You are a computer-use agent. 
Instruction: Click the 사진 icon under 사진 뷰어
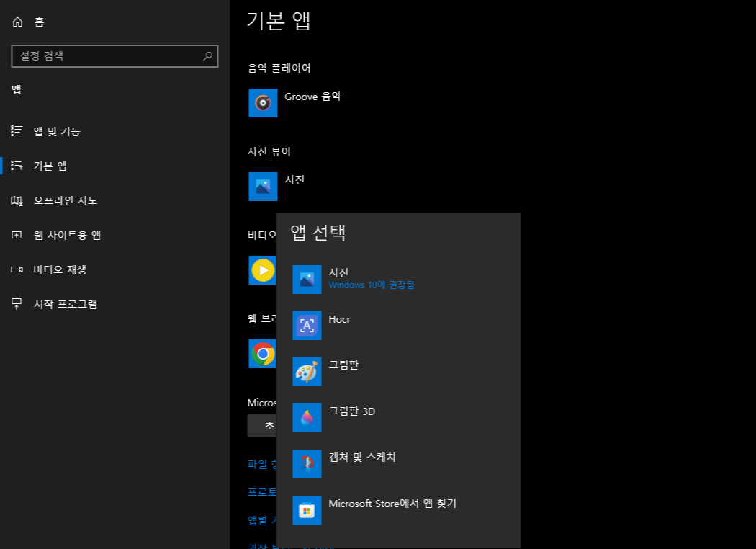tap(263, 186)
